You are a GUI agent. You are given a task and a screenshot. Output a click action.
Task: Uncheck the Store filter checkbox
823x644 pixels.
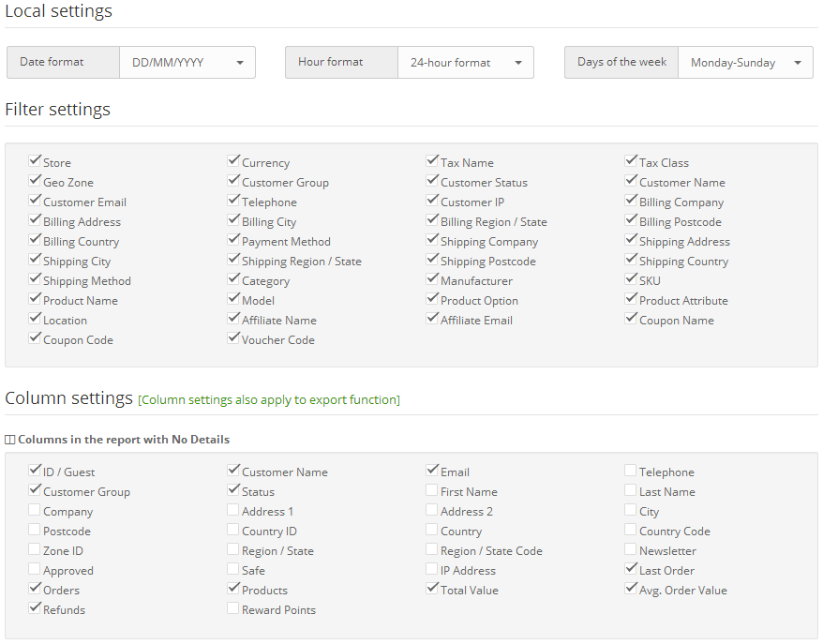[35, 160]
